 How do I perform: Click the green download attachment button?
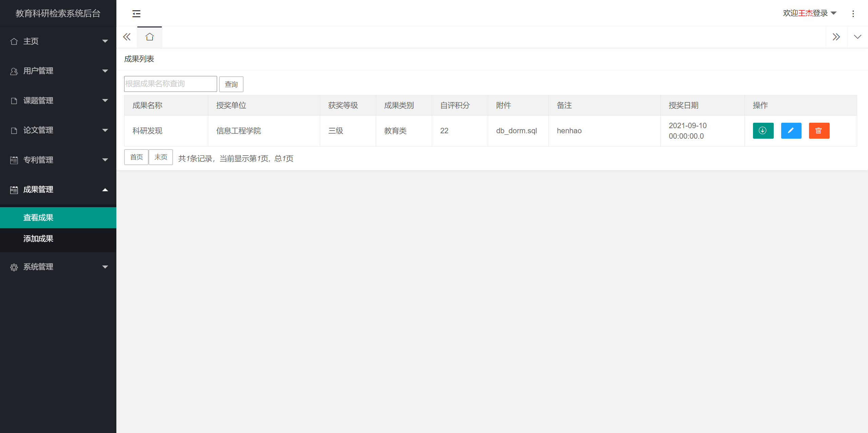(763, 131)
